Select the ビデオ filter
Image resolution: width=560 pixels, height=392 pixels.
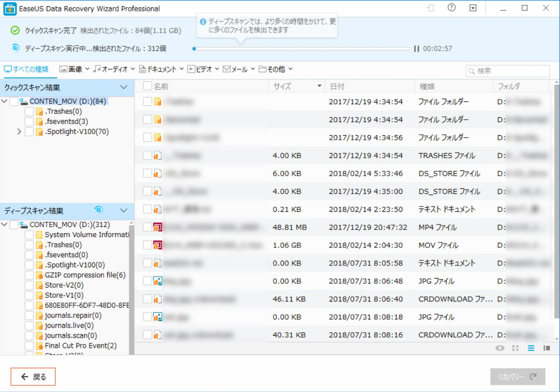click(200, 69)
